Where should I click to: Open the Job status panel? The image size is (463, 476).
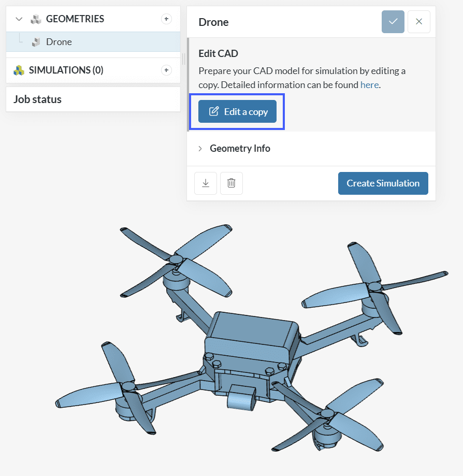click(37, 99)
